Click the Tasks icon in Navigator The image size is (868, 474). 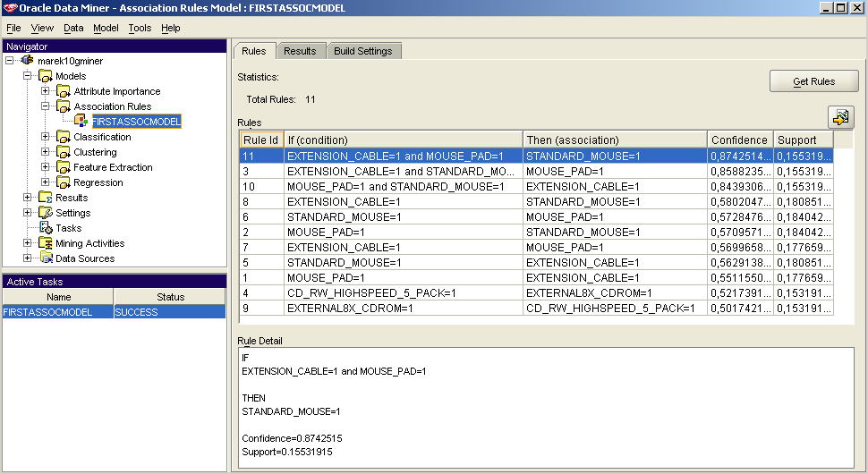pyautogui.click(x=46, y=228)
